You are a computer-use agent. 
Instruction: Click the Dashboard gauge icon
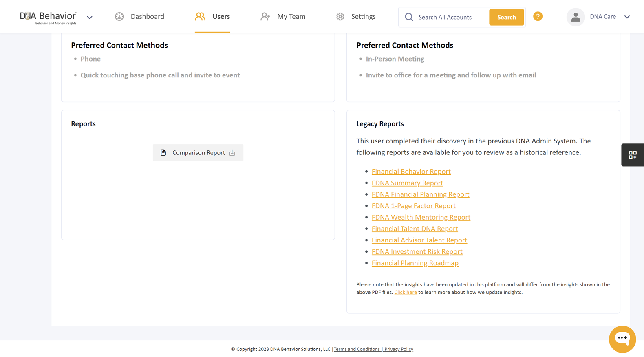point(119,16)
